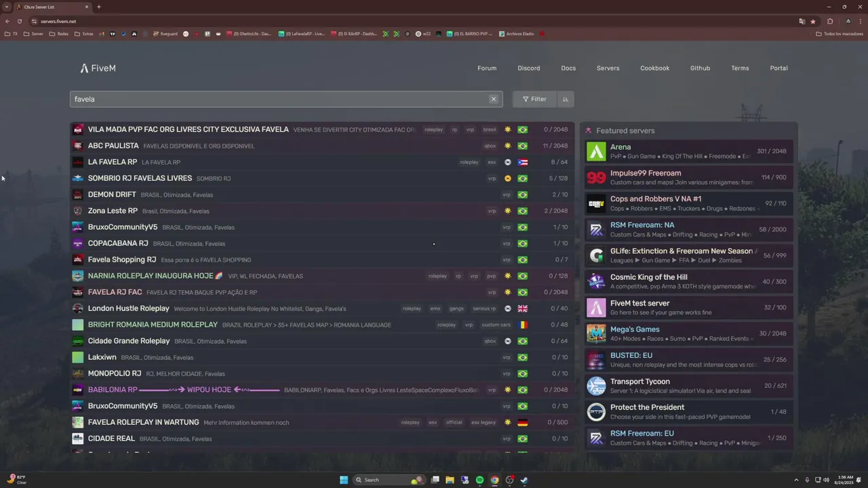Screen dimensions: 868x488
Task: Open London Hustle Roleplay server
Action: coord(322,308)
